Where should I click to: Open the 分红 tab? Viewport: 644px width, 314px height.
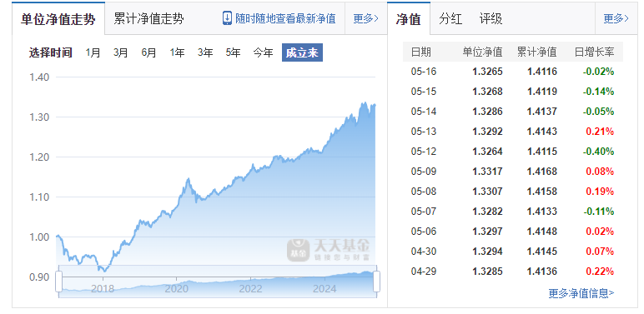coord(450,19)
